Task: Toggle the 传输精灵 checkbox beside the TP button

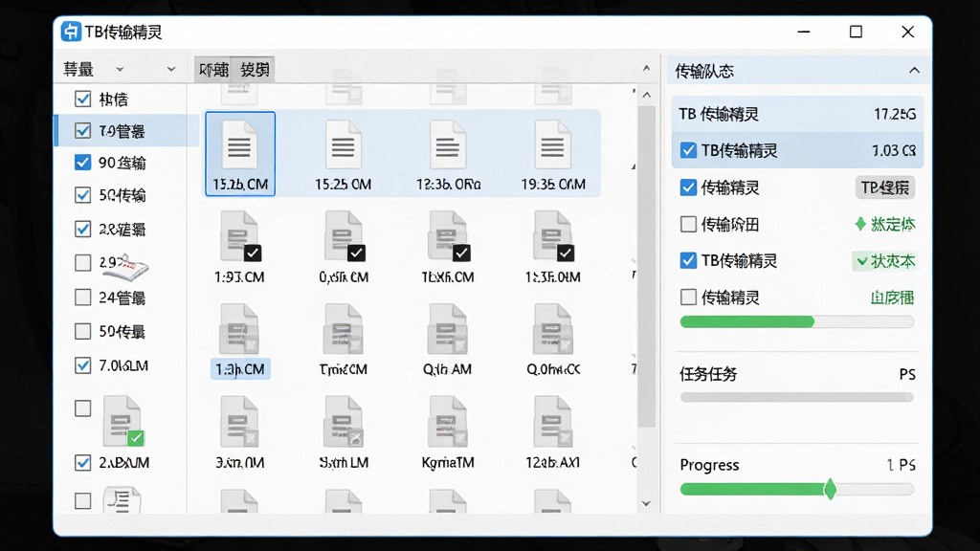Action: [x=688, y=187]
